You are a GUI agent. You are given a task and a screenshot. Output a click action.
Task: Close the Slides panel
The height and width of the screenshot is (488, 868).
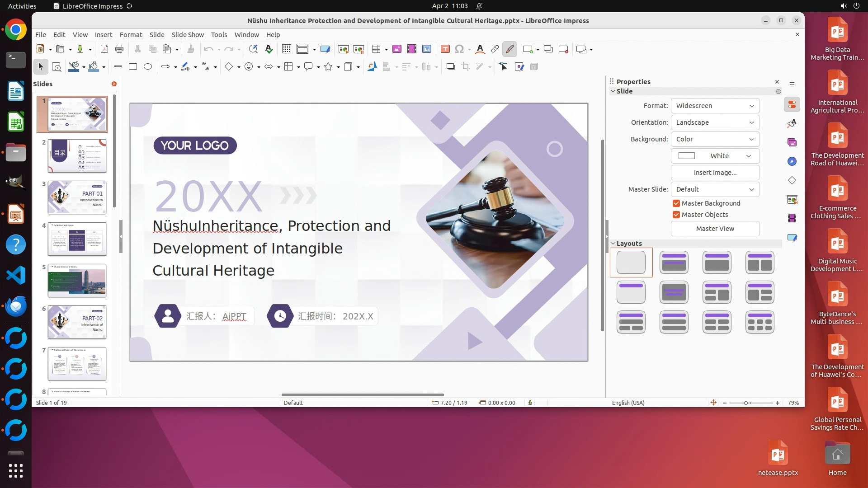(114, 84)
